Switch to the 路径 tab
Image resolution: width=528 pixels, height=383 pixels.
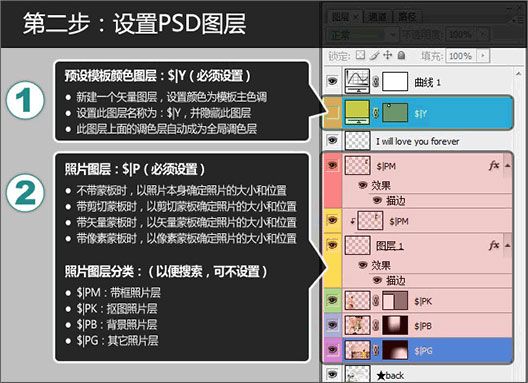click(407, 17)
